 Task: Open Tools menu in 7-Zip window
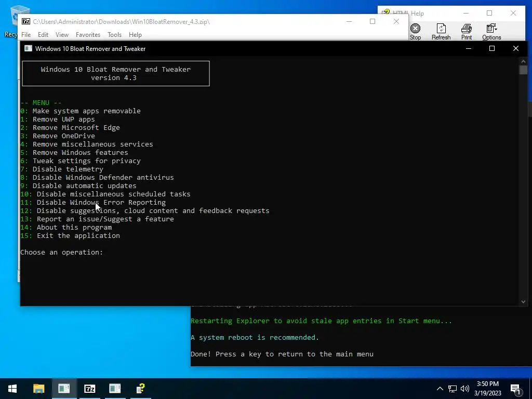click(115, 35)
